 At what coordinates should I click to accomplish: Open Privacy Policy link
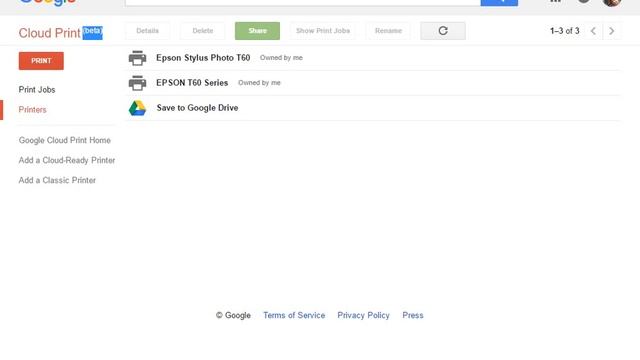click(363, 316)
